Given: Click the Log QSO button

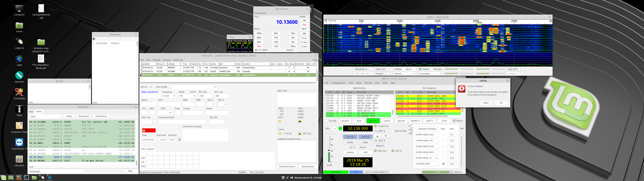Looking at the screenshot, I should [344, 121].
